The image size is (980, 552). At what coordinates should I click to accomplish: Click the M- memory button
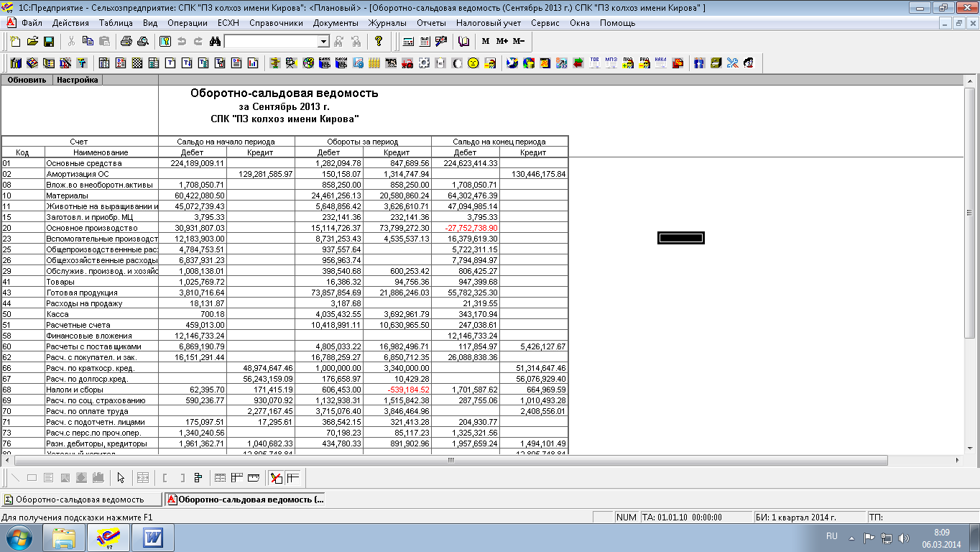519,42
